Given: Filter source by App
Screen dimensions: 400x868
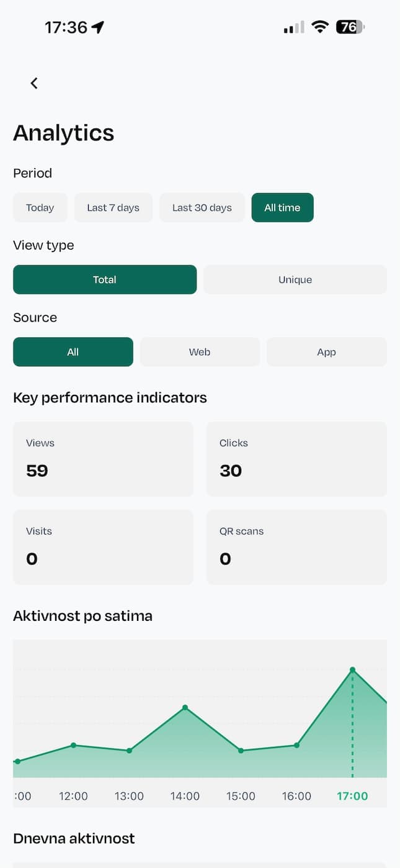Looking at the screenshot, I should 326,351.
